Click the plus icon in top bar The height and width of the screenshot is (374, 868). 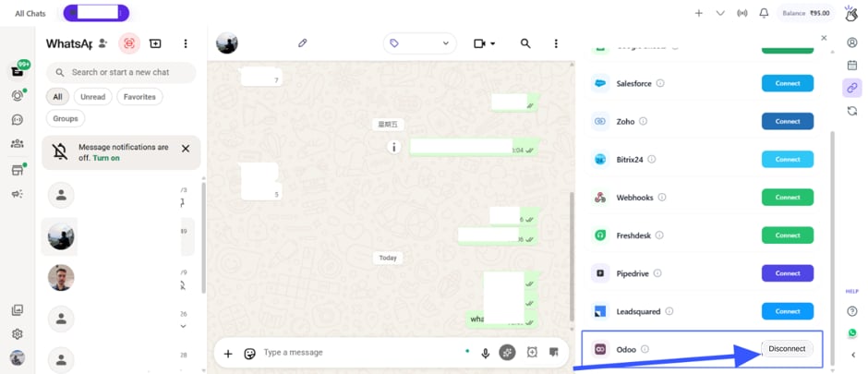pyautogui.click(x=699, y=13)
